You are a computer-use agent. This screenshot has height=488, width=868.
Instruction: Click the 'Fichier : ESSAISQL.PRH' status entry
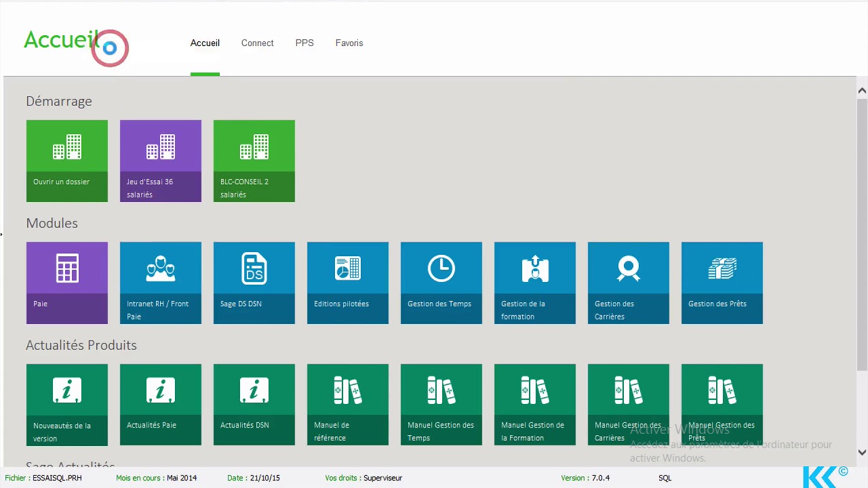(x=43, y=478)
